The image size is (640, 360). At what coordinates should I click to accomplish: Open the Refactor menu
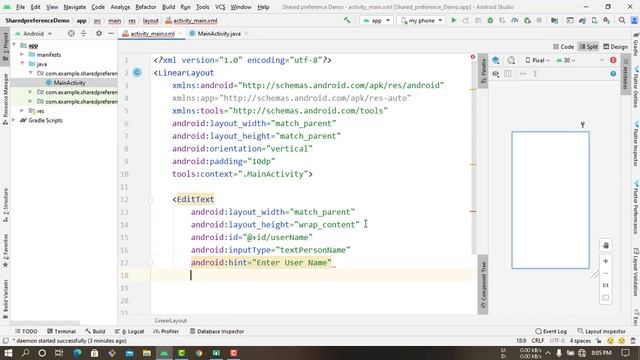(146, 7)
